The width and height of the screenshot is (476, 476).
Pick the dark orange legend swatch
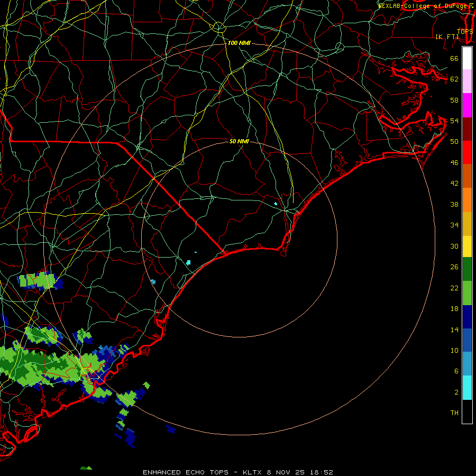tap(467, 176)
